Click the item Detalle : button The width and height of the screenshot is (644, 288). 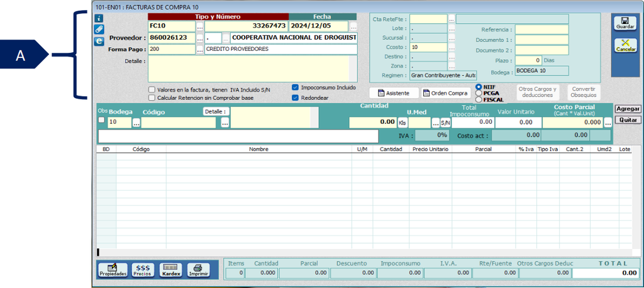216,111
